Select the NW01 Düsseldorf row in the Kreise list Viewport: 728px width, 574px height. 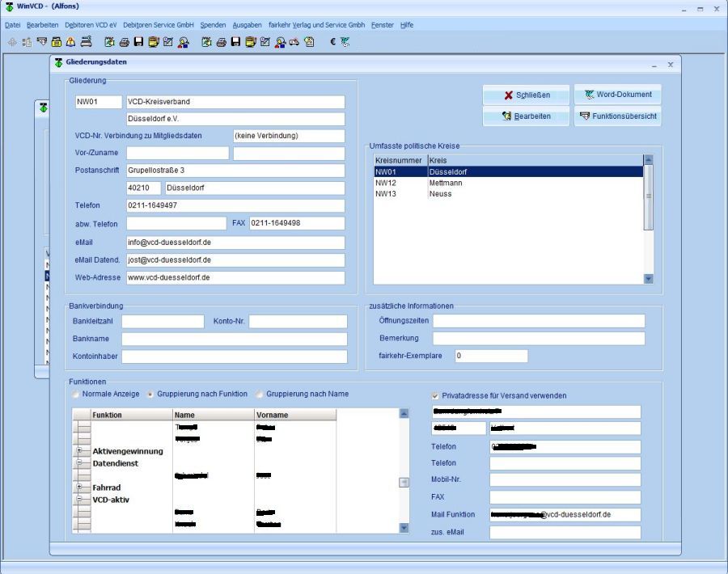509,171
